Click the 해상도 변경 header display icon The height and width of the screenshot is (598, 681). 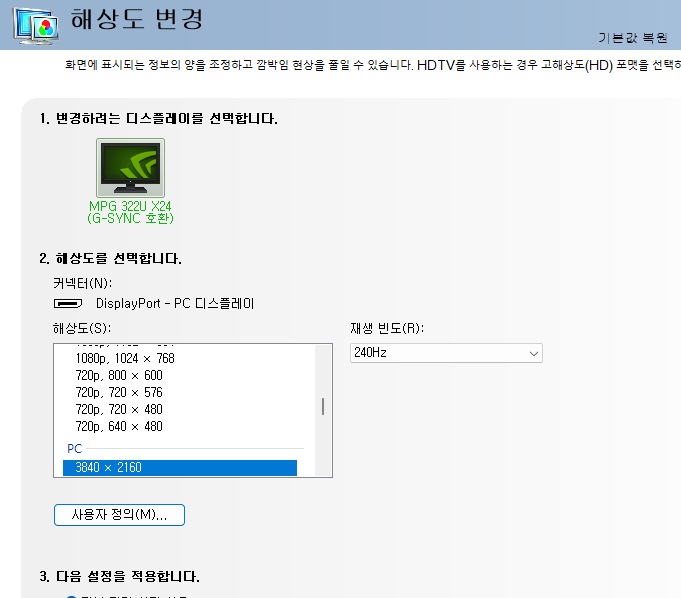(x=36, y=26)
